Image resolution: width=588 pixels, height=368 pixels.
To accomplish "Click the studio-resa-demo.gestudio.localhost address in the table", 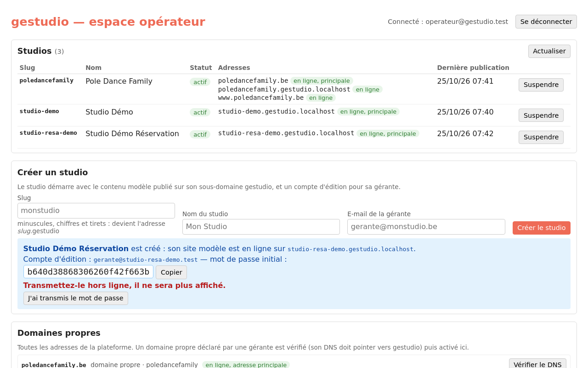I will (286, 133).
